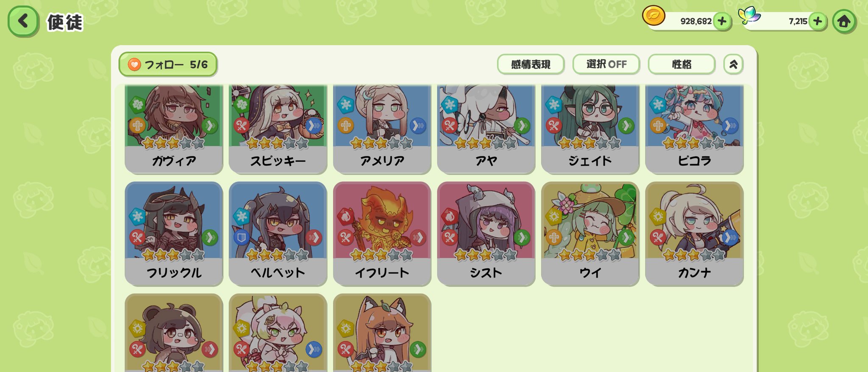Image resolution: width=868 pixels, height=372 pixels.
Task: Open the bear-eared character card in bottom row
Action: (x=174, y=333)
